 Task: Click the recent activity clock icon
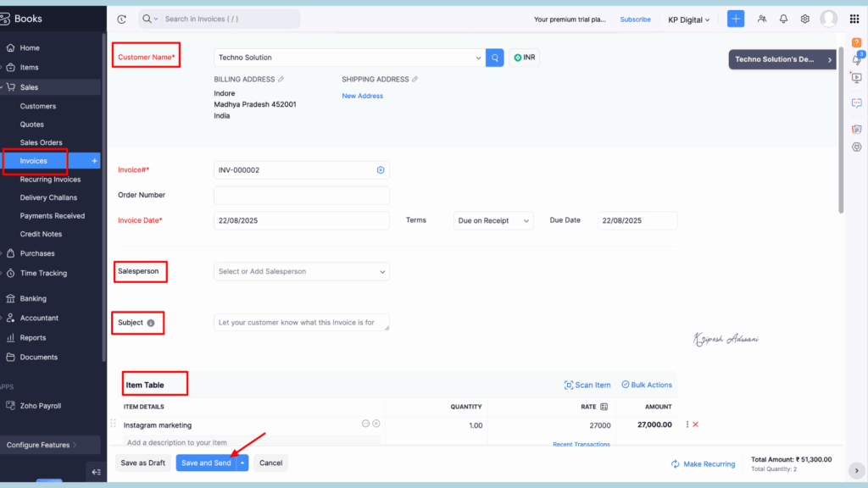coord(121,19)
